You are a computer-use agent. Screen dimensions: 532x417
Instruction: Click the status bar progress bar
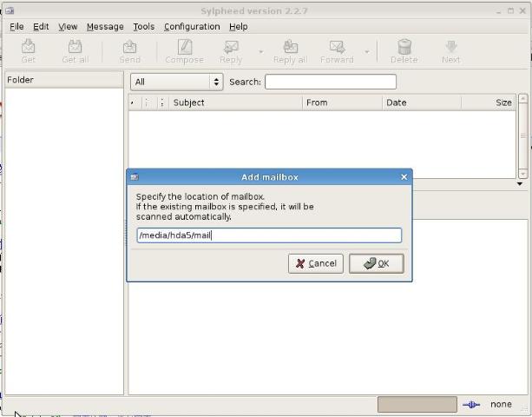point(417,404)
